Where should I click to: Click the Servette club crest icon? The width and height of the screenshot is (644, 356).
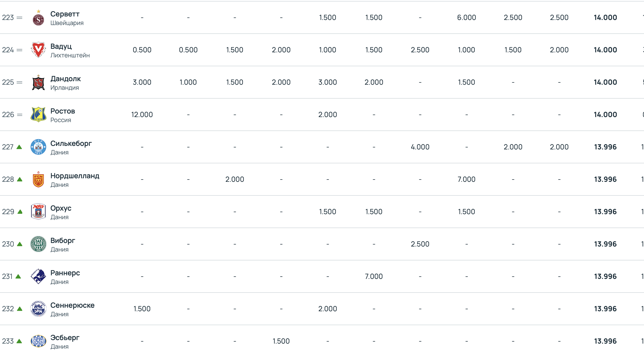point(38,19)
